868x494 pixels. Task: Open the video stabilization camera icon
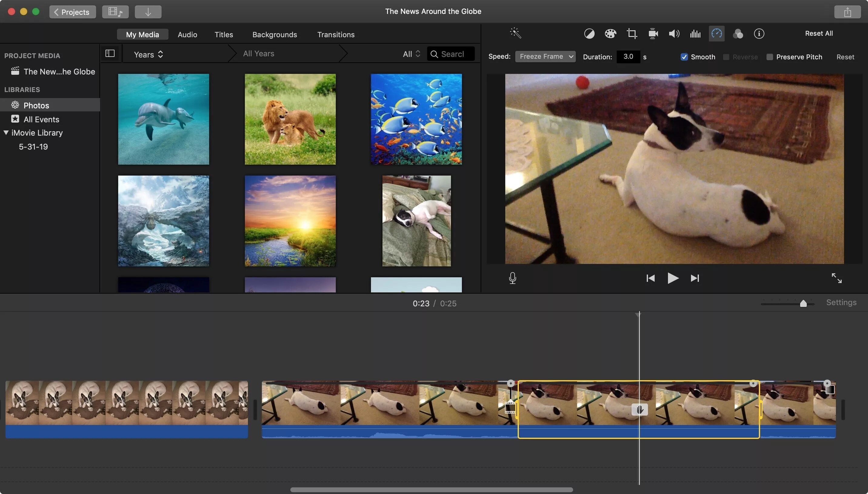pos(653,34)
